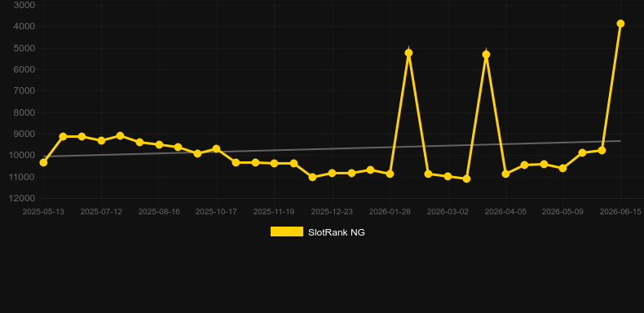The height and width of the screenshot is (313, 644).
Task: Click the 2025-10-17 axis label
Action: 216,212
